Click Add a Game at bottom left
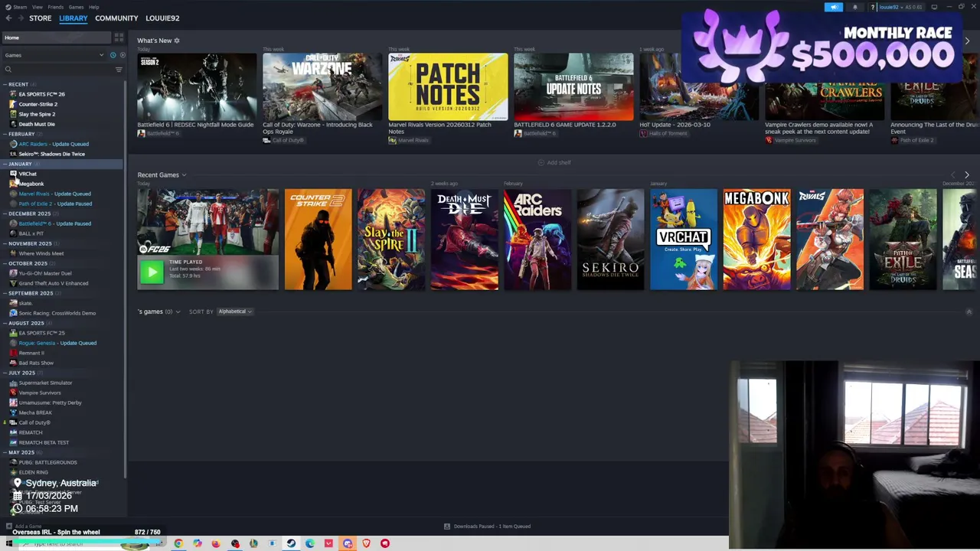This screenshot has width=980, height=551. 24,527
